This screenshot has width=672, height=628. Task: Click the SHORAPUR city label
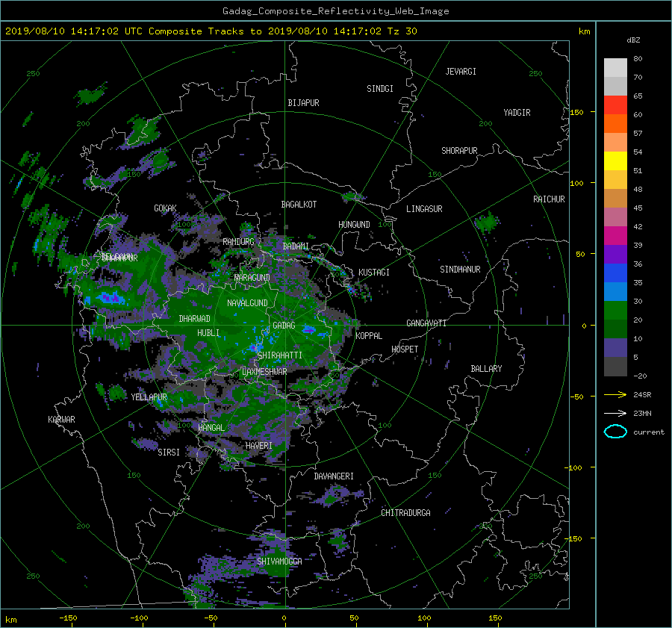click(x=459, y=151)
